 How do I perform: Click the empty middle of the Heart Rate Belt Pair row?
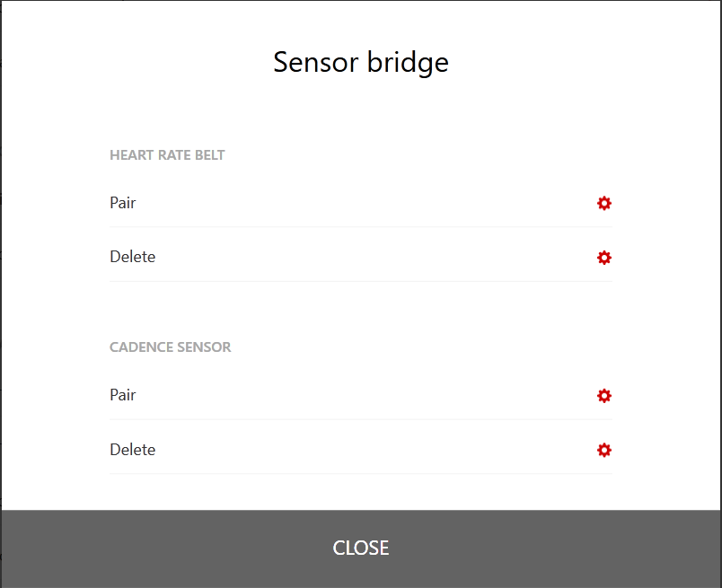coord(361,203)
